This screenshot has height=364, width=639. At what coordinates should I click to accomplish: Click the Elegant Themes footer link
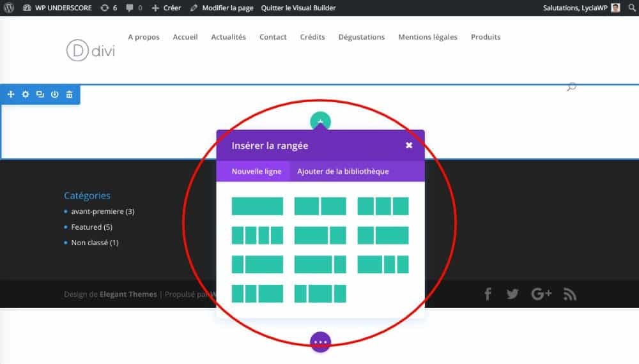pyautogui.click(x=128, y=294)
